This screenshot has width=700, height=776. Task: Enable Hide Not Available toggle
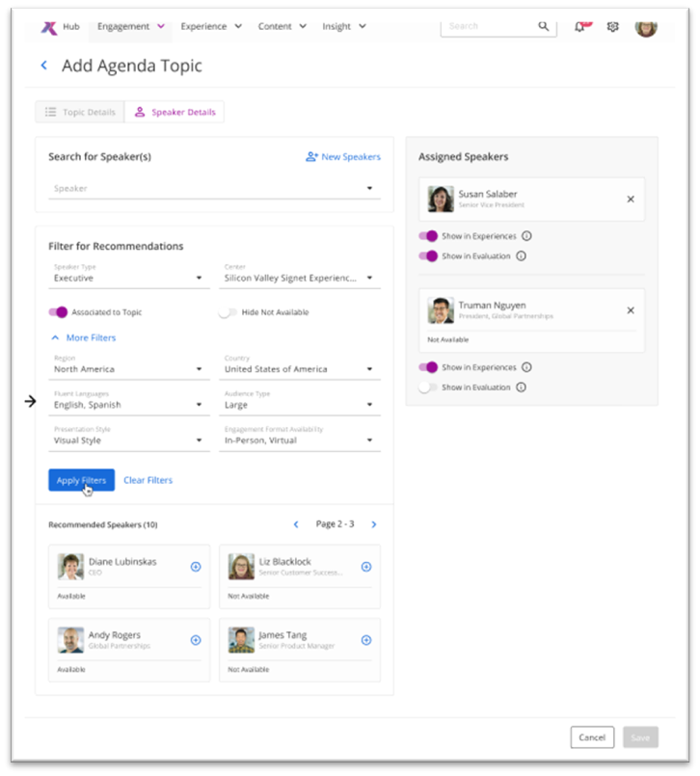tap(228, 312)
